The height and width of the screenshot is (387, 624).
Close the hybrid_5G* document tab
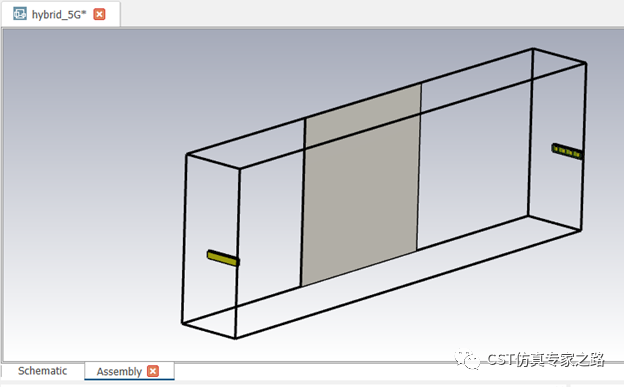(99, 14)
